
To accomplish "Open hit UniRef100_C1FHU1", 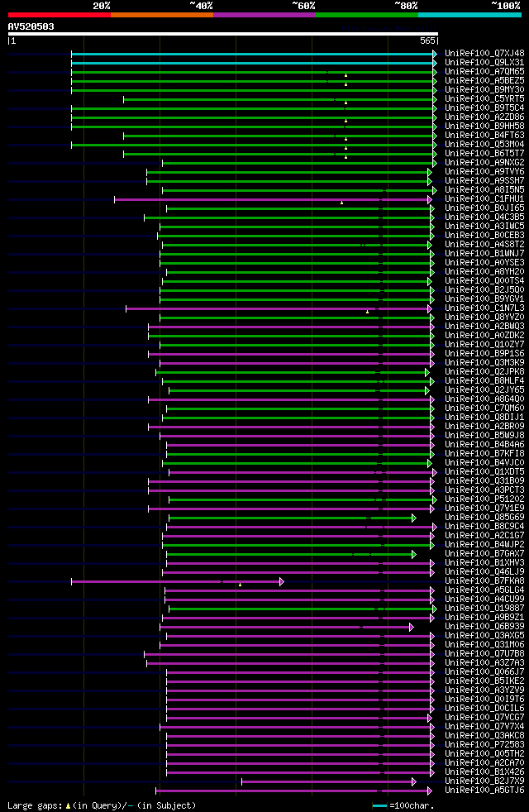I will point(484,198).
